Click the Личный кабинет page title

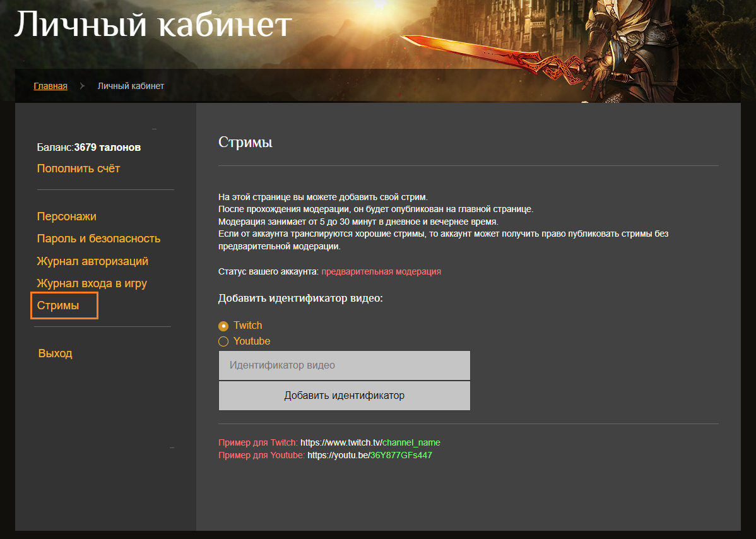point(153,23)
